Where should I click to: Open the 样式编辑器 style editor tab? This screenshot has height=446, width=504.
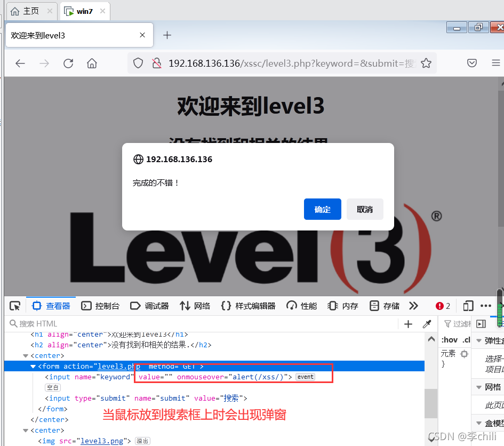tap(248, 306)
